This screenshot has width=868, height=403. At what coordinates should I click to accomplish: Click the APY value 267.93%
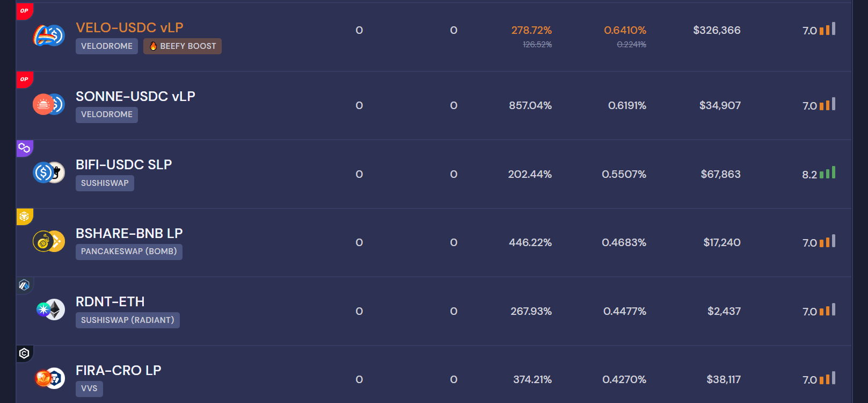tap(531, 311)
